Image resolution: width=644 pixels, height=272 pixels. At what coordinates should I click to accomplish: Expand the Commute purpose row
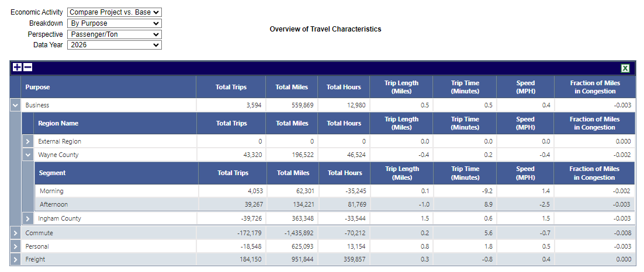(x=16, y=233)
